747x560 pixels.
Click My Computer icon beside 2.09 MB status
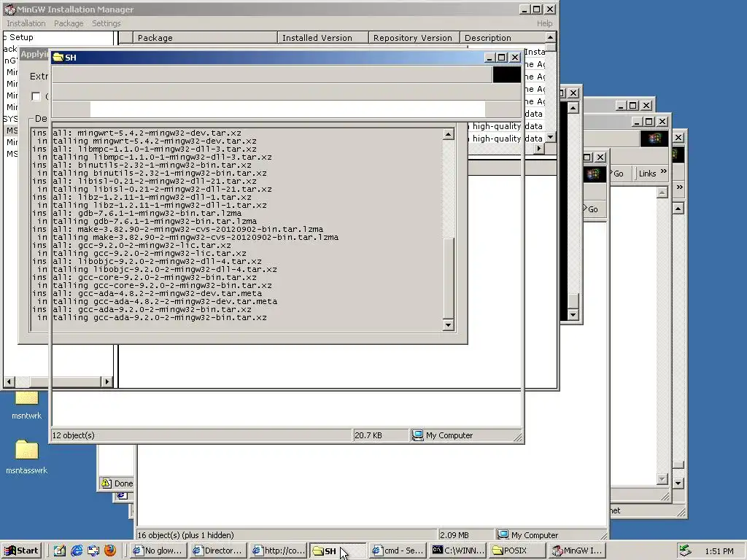[x=503, y=534]
